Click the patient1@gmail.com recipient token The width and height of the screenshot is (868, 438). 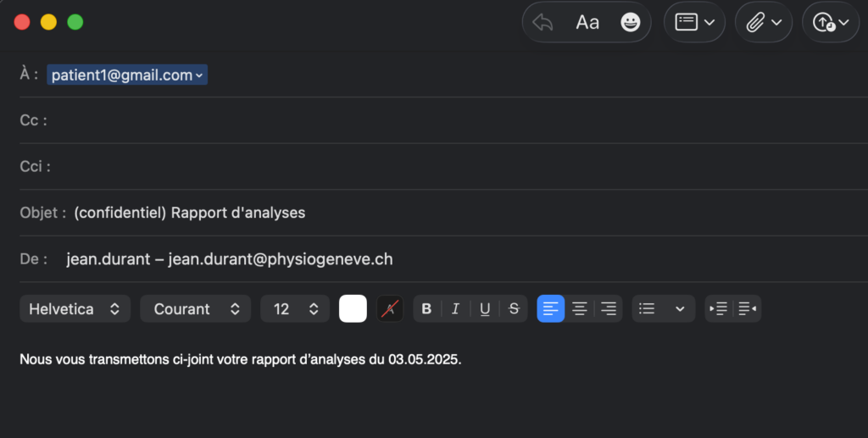tap(126, 75)
